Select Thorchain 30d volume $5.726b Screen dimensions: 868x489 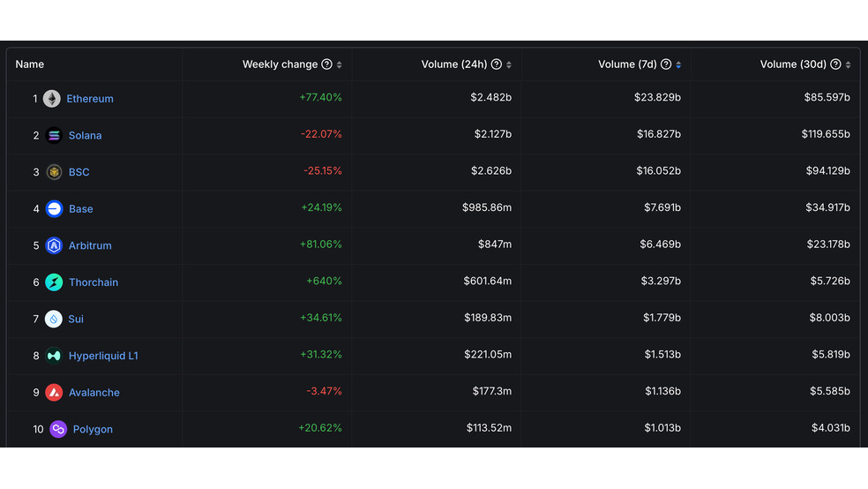tap(830, 281)
